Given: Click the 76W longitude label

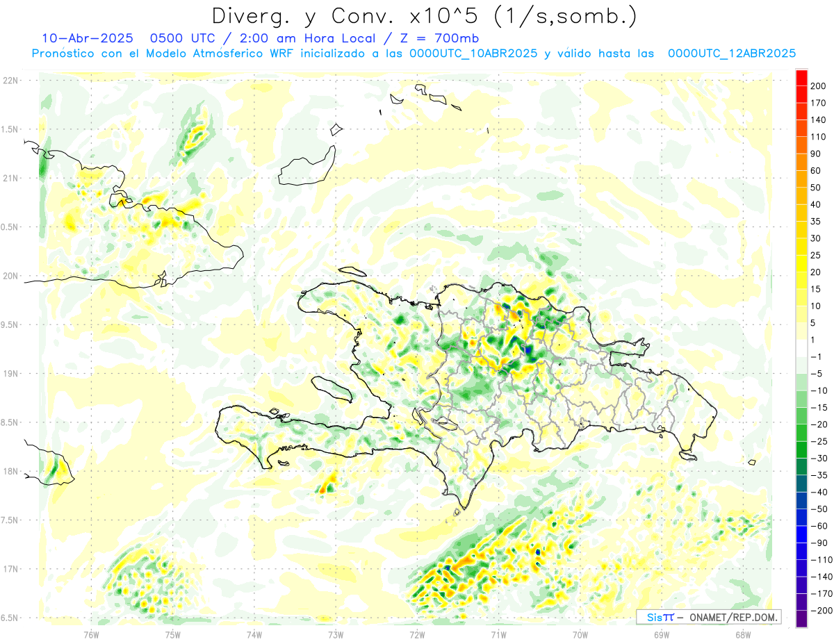Looking at the screenshot, I should 91,634.
